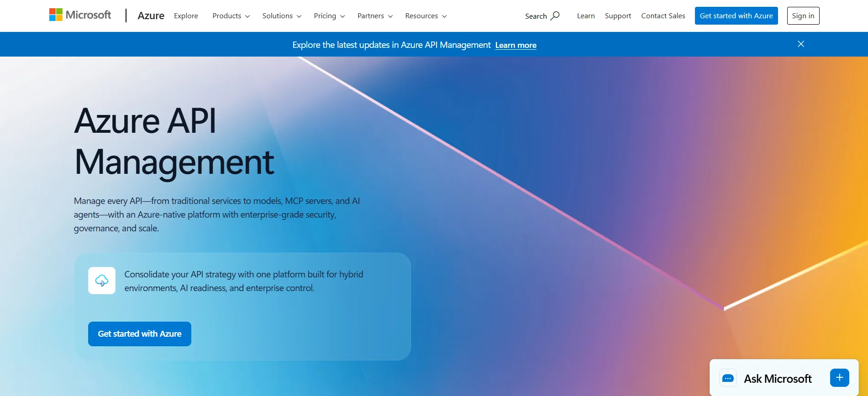
Task: Expand Ask Microsoft with plus button
Action: click(840, 378)
